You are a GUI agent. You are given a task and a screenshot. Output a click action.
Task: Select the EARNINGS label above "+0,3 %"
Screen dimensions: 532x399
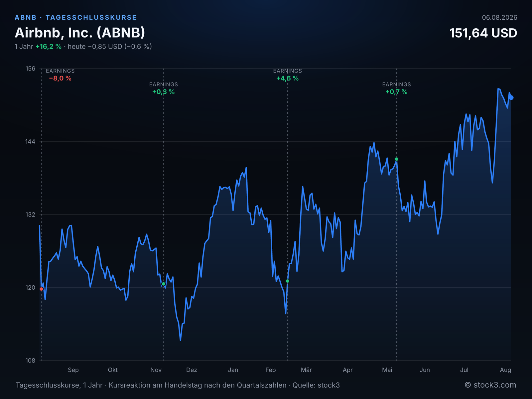164,84
